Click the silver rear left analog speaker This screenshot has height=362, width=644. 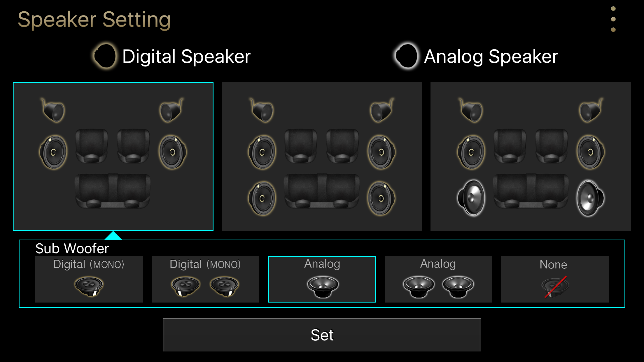(471, 198)
